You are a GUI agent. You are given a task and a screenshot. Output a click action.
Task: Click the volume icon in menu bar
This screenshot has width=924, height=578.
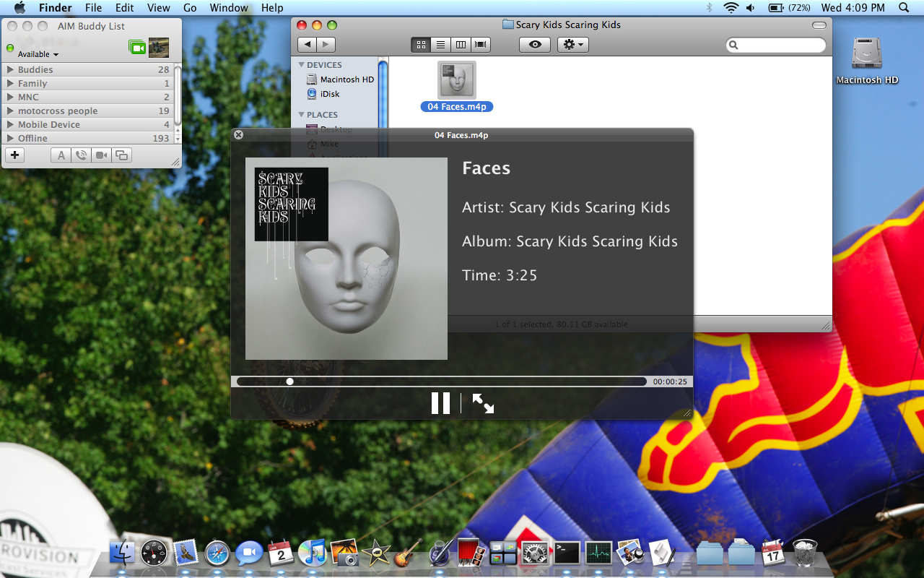751,8
